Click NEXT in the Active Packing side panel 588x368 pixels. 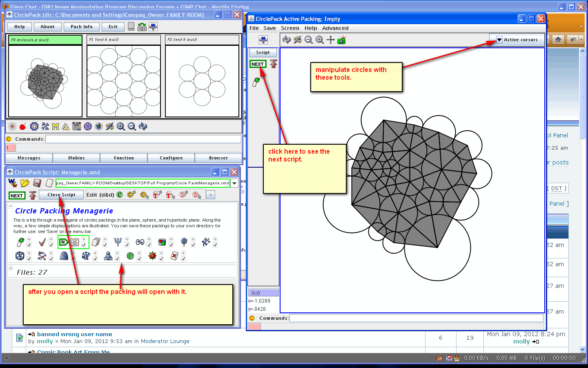[x=258, y=64]
